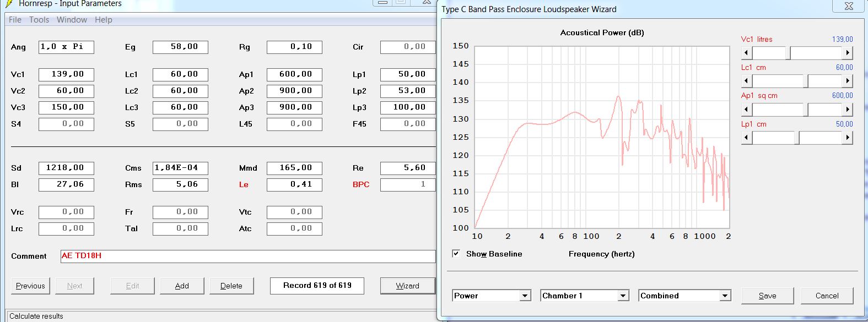The height and width of the screenshot is (322, 868).
Task: Open the Help menu
Action: (104, 20)
